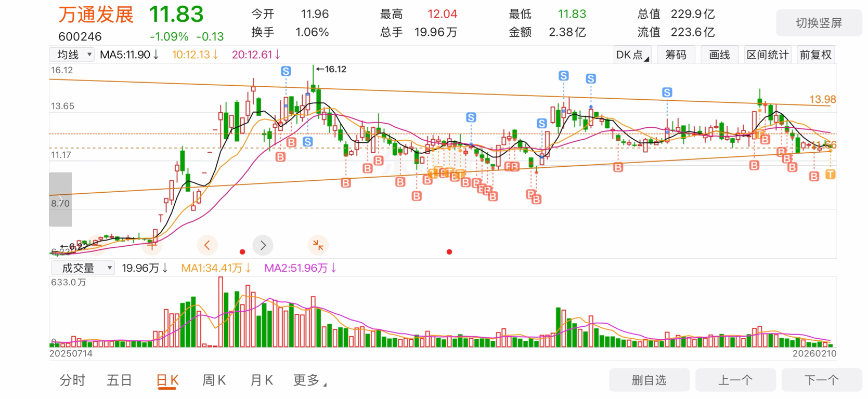Click the 13.98 trendline price label
Image resolution: width=868 pixels, height=399 pixels.
click(x=823, y=99)
